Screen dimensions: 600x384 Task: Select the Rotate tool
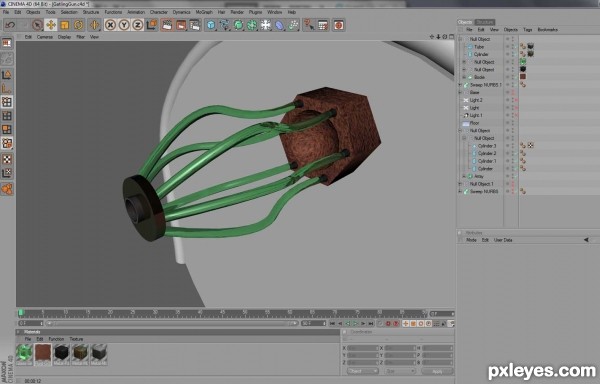pos(78,25)
